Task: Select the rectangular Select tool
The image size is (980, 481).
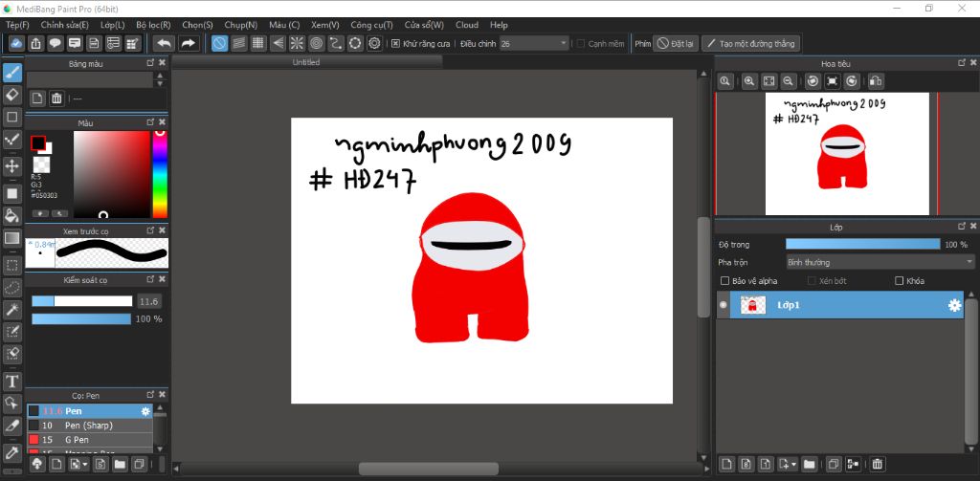Action: coord(11,265)
